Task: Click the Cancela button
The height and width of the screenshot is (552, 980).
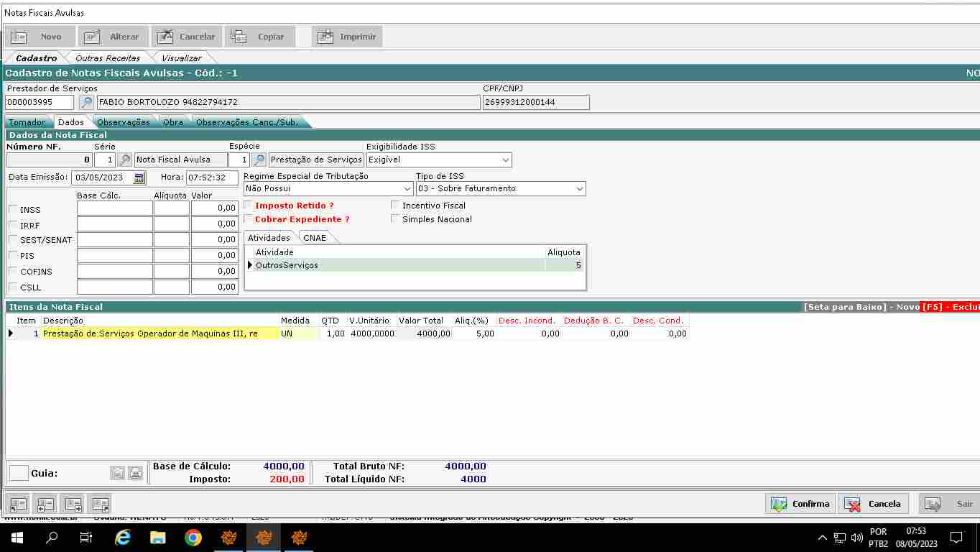Action: pyautogui.click(x=873, y=504)
